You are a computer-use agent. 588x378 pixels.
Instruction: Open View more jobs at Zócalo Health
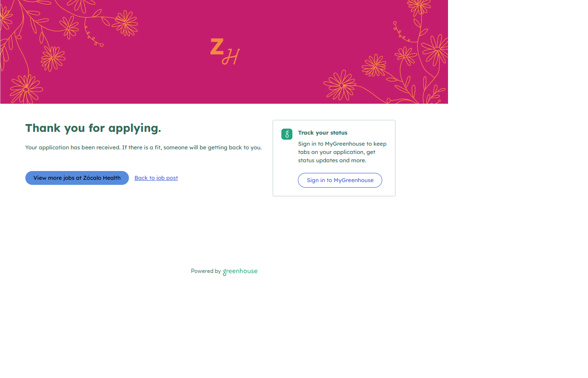click(x=77, y=178)
